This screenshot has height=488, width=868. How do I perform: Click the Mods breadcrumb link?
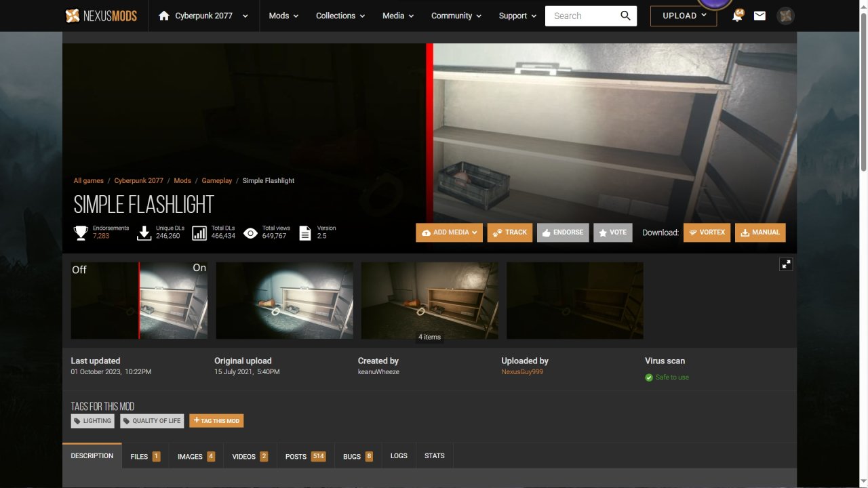click(182, 181)
